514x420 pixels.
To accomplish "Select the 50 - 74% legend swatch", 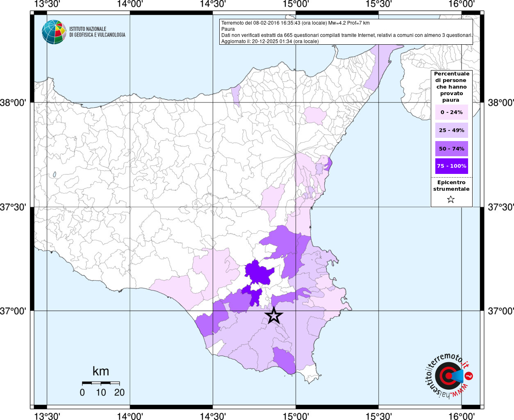I will tap(451, 149).
